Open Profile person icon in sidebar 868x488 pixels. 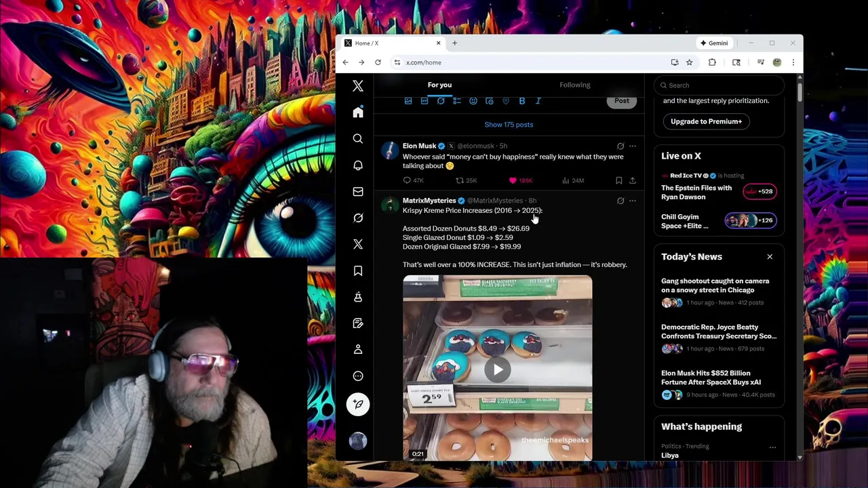tap(358, 350)
